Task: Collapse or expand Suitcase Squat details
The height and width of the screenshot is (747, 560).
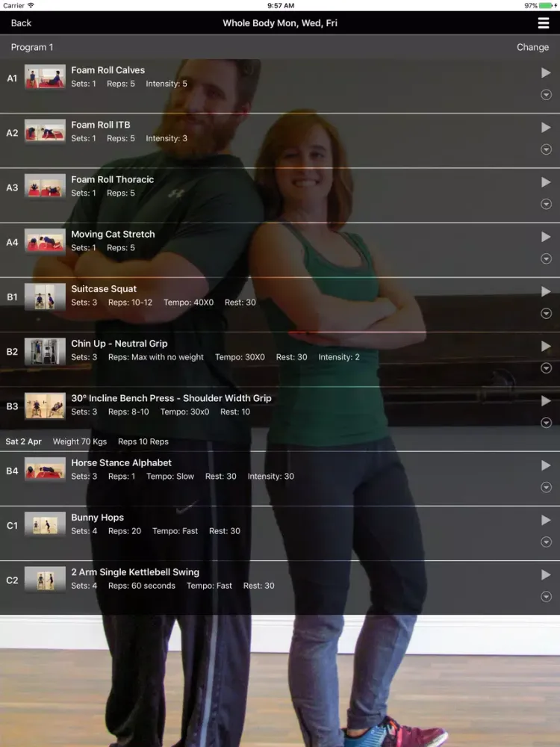Action: click(x=546, y=314)
